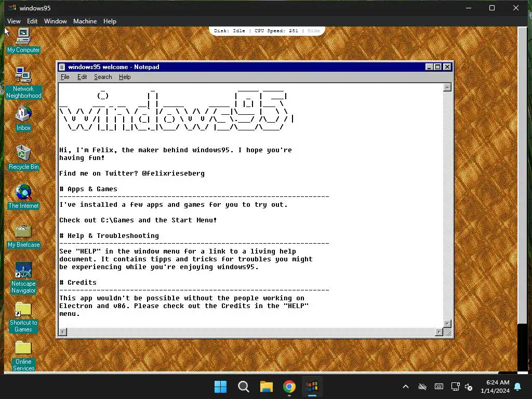This screenshot has width=532, height=399.
Task: Open the windows95 Window menu
Action: [x=55, y=21]
